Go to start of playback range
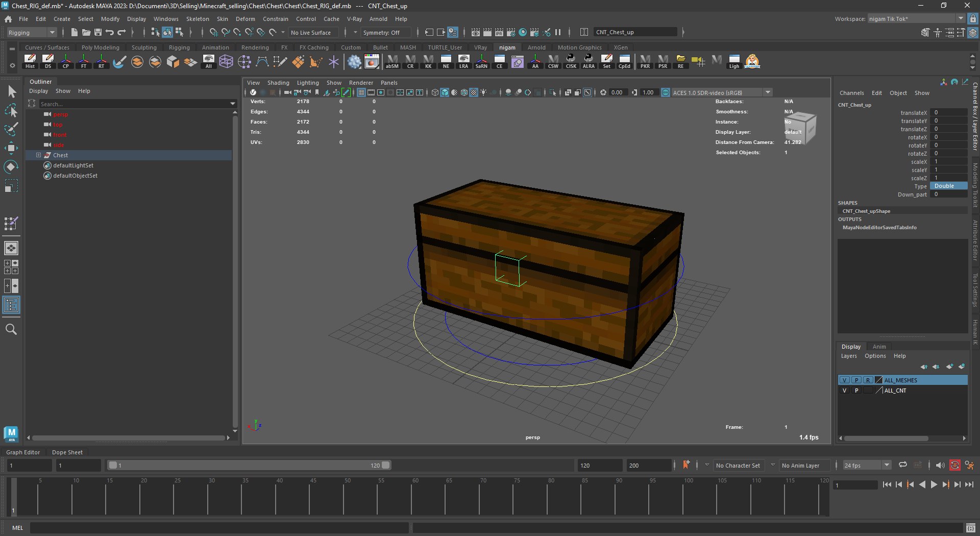Viewport: 980px width, 536px height. 887,484
